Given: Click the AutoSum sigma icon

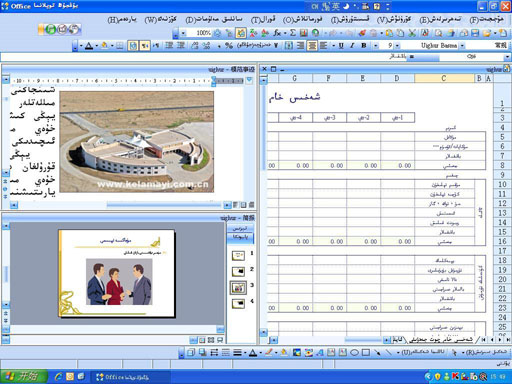Looking at the screenshot, I should tap(293, 33).
